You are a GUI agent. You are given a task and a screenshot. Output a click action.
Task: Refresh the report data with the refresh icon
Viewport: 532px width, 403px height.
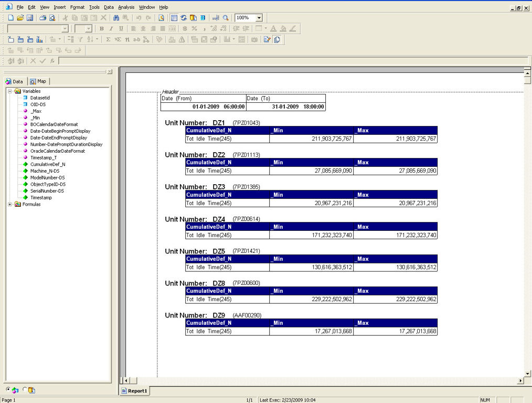184,17
